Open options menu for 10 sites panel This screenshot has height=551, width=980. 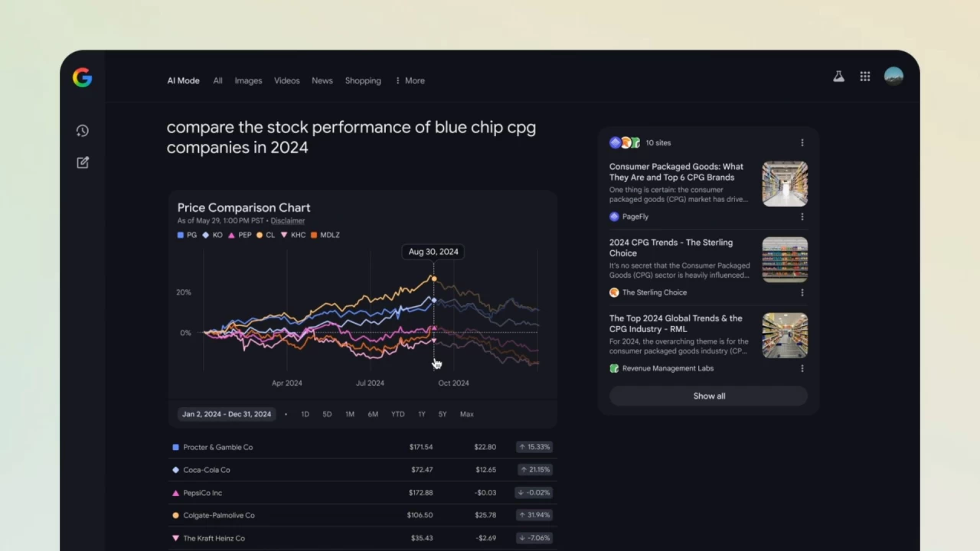pyautogui.click(x=802, y=142)
